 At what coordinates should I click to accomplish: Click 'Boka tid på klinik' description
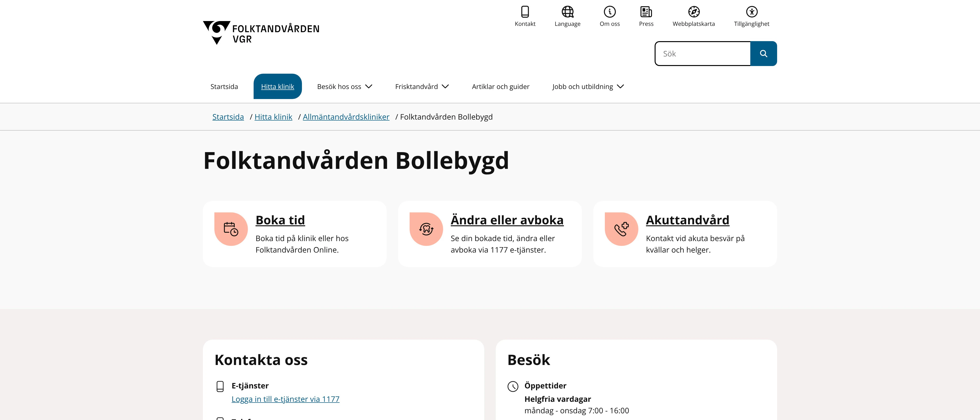point(302,244)
